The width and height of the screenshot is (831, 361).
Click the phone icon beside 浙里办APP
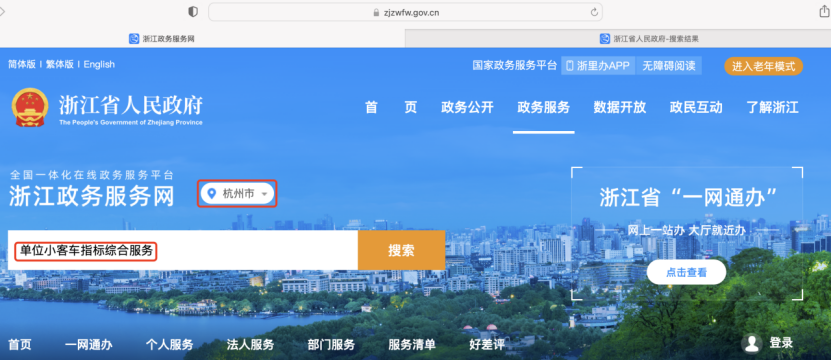[x=570, y=66]
